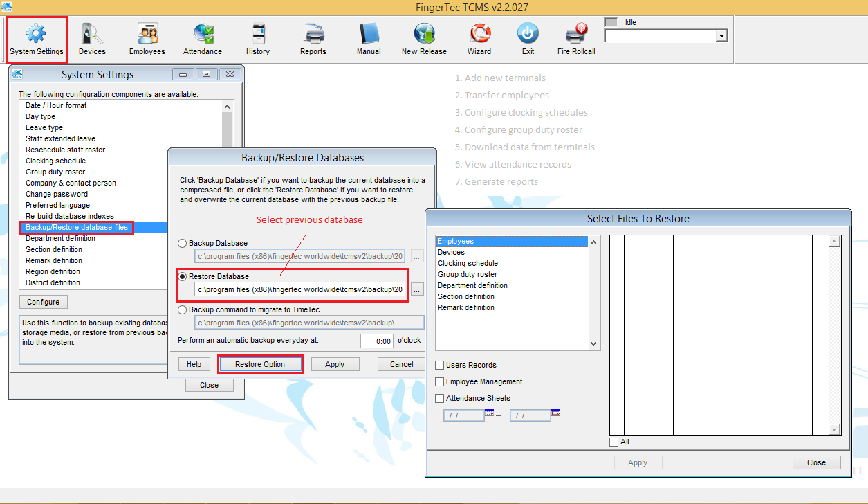Click the configuration list scroll-up arrow
Image resolution: width=868 pixels, height=504 pixels.
click(228, 106)
